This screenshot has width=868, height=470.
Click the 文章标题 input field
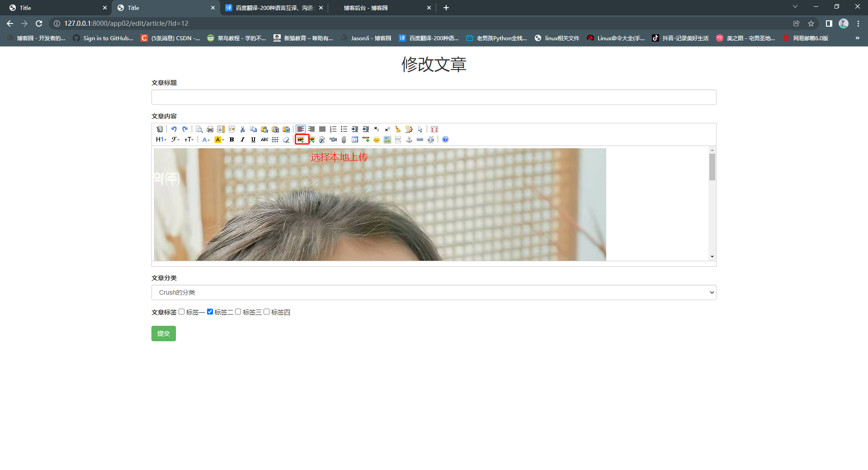(x=434, y=97)
